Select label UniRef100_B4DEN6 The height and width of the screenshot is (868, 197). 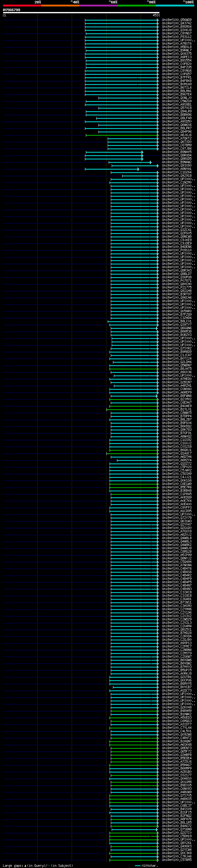coord(176,247)
